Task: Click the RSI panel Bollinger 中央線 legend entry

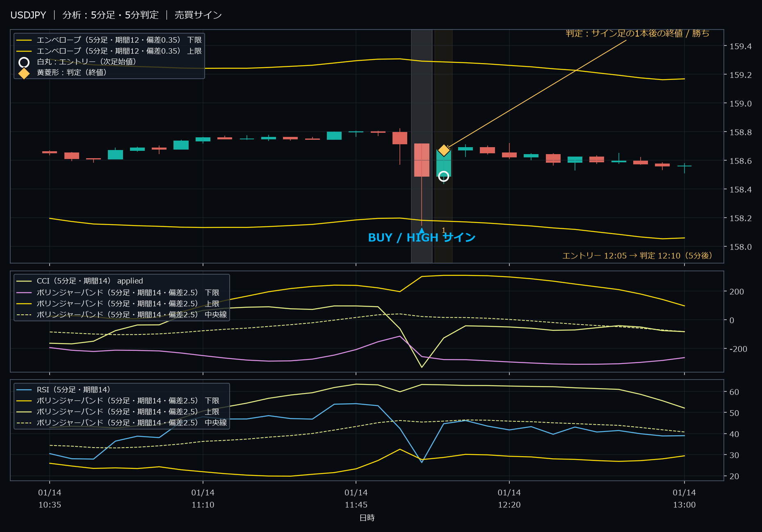Action: [122, 423]
